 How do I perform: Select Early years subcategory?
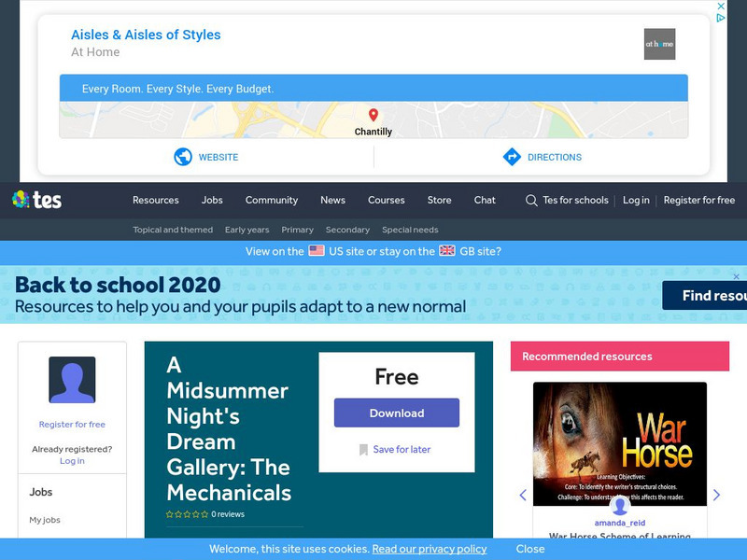[x=247, y=230]
